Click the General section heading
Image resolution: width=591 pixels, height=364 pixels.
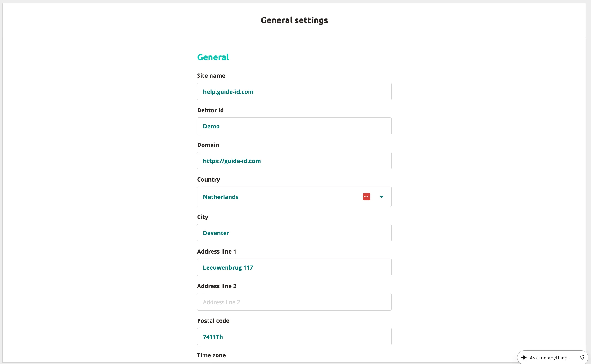pyautogui.click(x=213, y=57)
